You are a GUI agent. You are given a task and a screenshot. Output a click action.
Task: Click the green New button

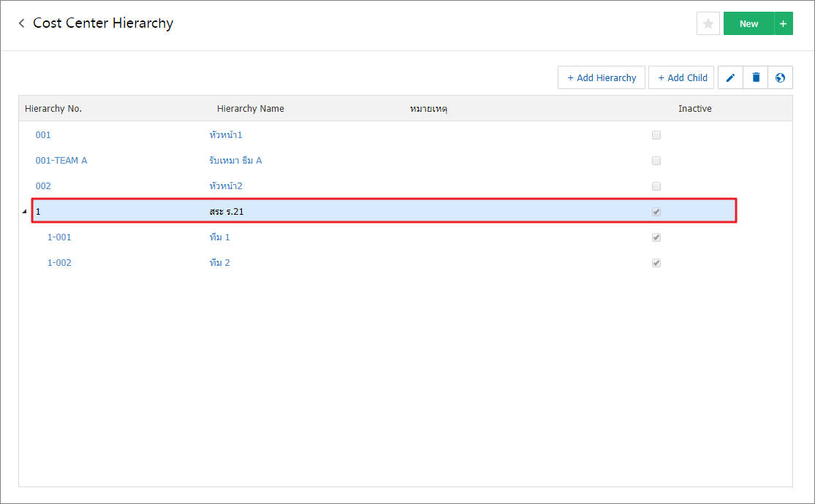pyautogui.click(x=748, y=23)
